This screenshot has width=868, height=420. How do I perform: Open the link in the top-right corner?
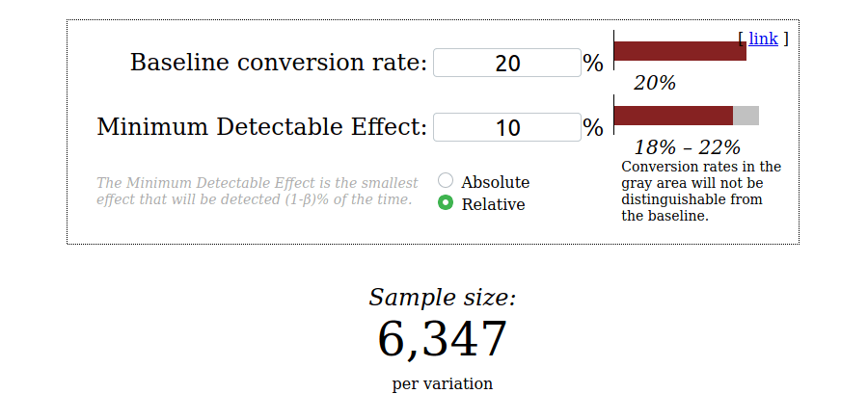(x=763, y=39)
